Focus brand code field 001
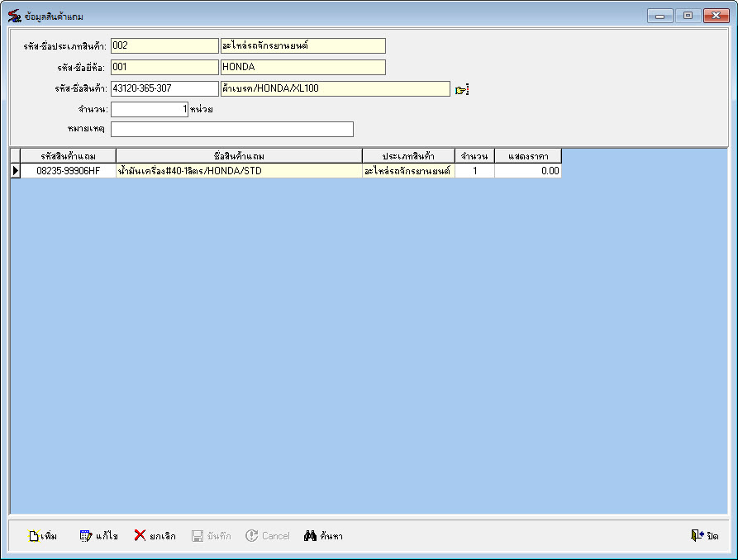 pyautogui.click(x=164, y=67)
